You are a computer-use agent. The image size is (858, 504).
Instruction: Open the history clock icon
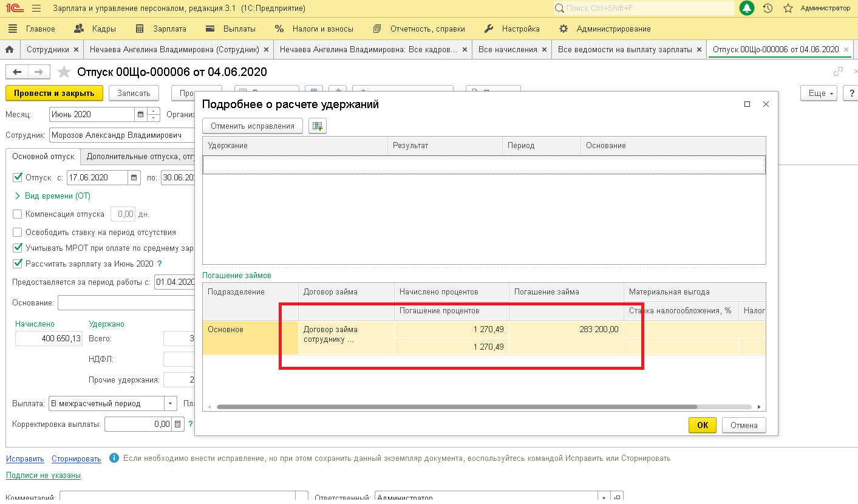point(768,9)
